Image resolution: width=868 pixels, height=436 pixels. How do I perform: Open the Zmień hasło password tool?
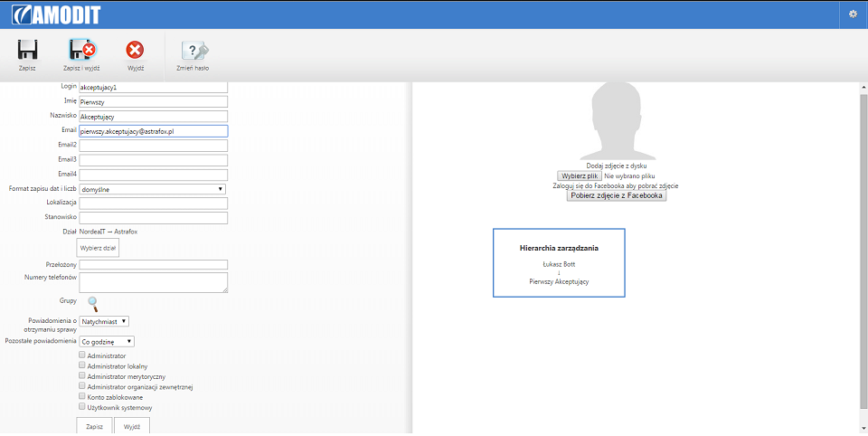[193, 51]
